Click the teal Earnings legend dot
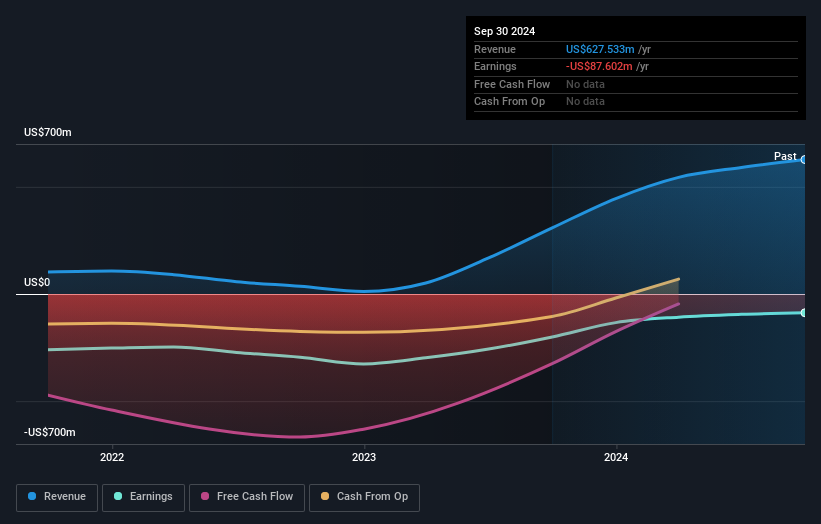This screenshot has width=821, height=524. (118, 496)
